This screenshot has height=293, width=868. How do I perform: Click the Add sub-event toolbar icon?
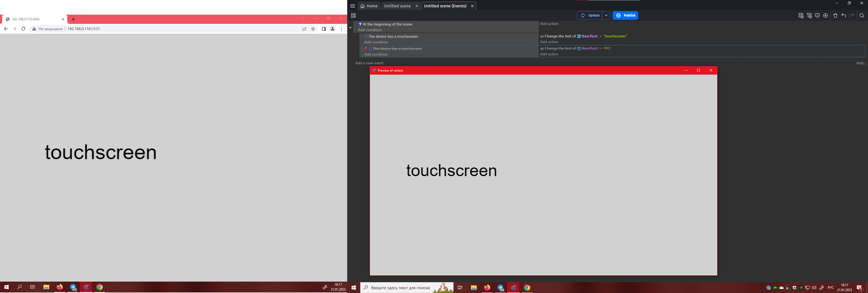tap(809, 15)
